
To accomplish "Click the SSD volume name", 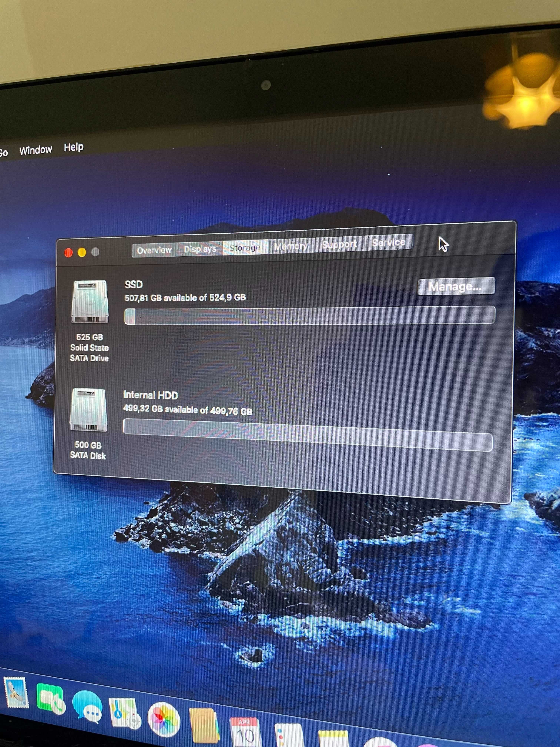I will pyautogui.click(x=134, y=285).
